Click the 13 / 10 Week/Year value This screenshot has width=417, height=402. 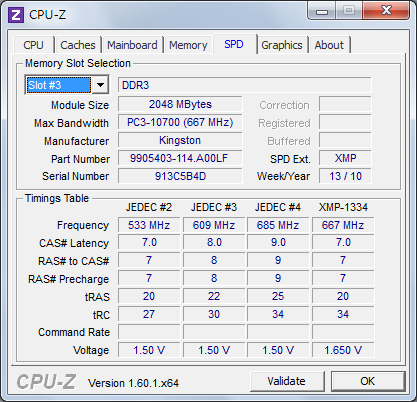click(x=345, y=176)
